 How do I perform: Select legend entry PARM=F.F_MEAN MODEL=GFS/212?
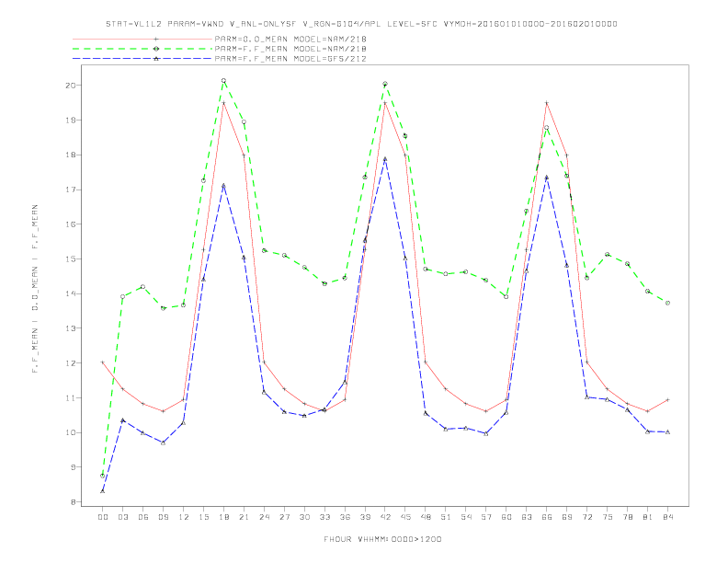click(x=290, y=59)
